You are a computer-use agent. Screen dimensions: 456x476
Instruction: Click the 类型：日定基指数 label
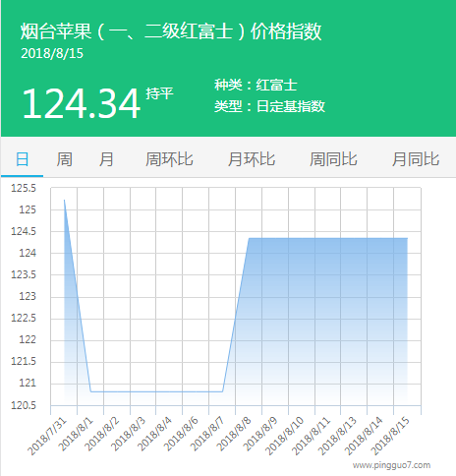click(x=269, y=106)
